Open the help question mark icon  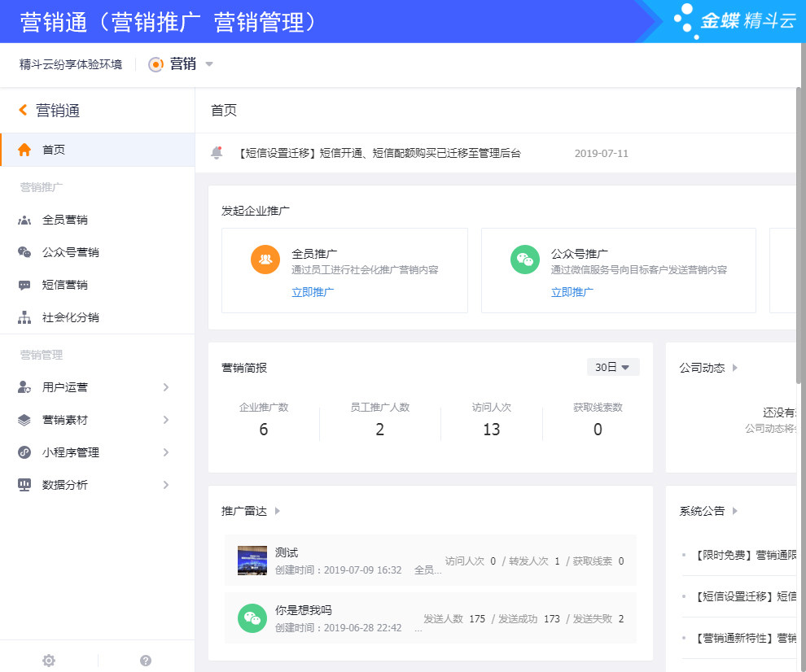pyautogui.click(x=146, y=660)
